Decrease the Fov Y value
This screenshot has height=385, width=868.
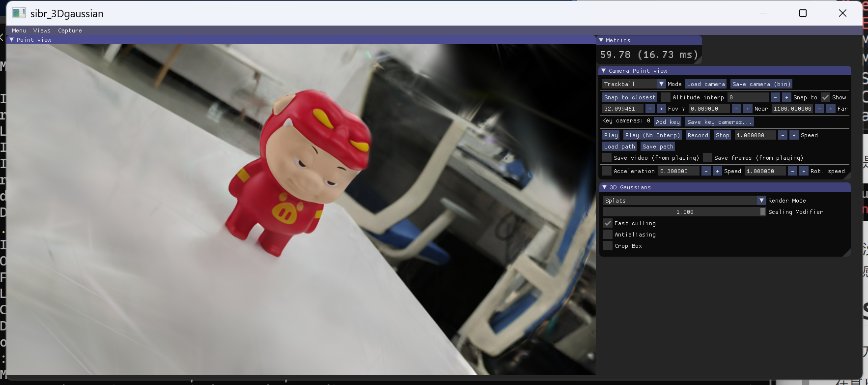coord(650,109)
